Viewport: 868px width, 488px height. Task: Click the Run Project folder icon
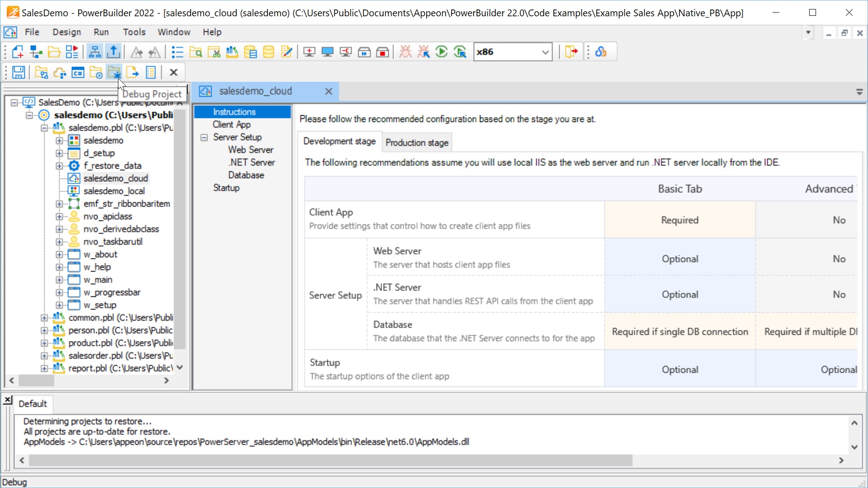click(96, 72)
